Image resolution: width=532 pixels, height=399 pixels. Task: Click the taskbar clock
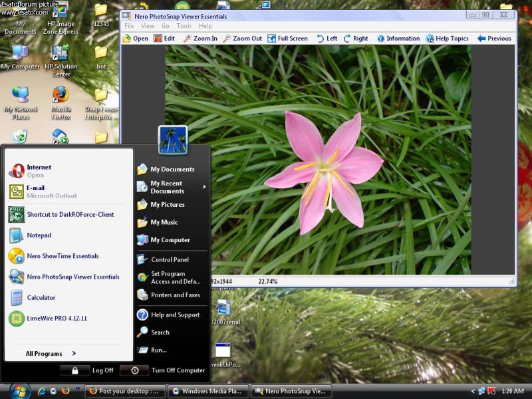(x=512, y=391)
